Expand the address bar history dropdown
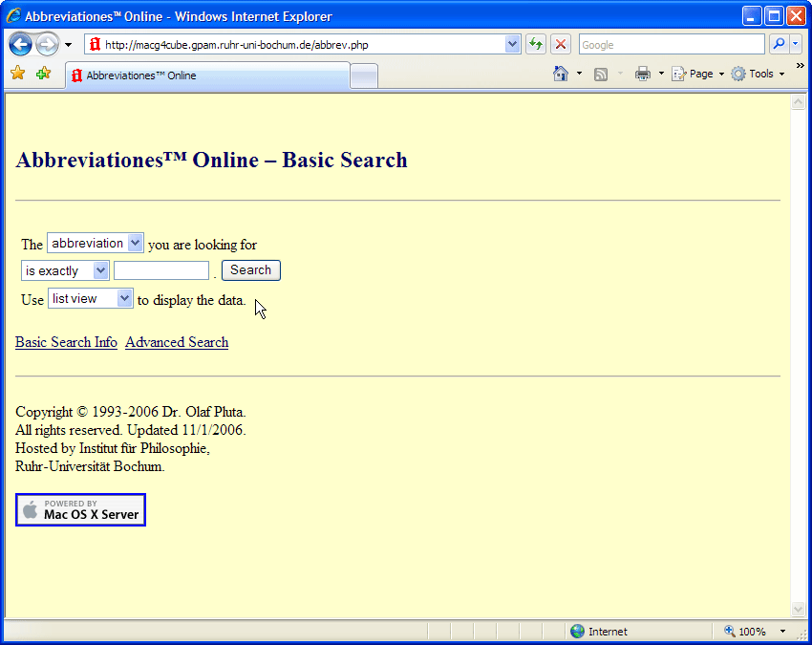This screenshot has height=645, width=812. click(512, 45)
